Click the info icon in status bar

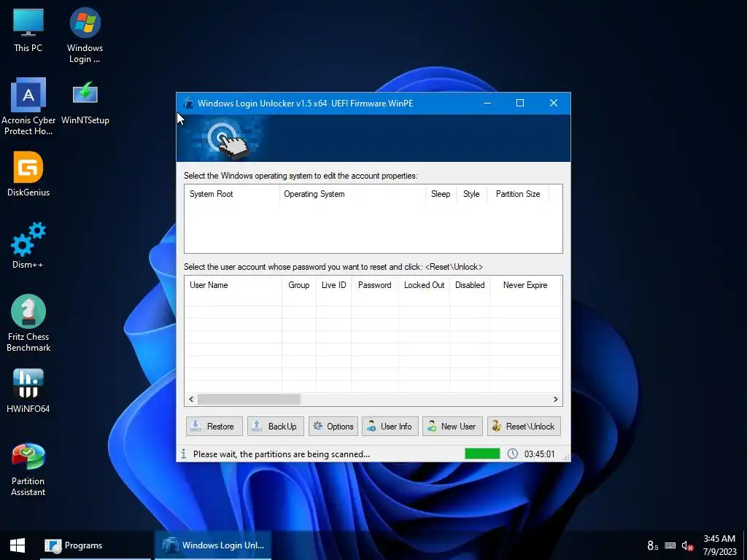pos(183,454)
